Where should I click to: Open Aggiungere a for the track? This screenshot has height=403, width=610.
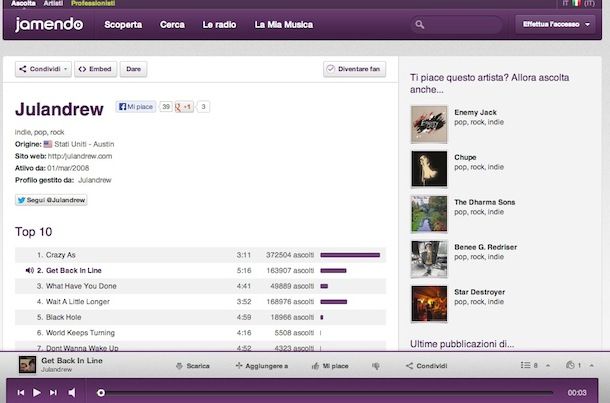[262, 366]
